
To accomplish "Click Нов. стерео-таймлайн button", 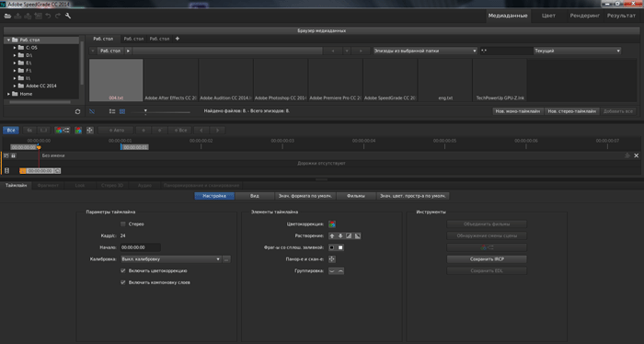I will [571, 111].
